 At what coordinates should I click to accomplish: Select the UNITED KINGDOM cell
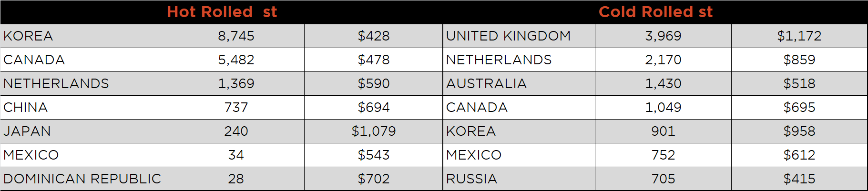pos(519,36)
